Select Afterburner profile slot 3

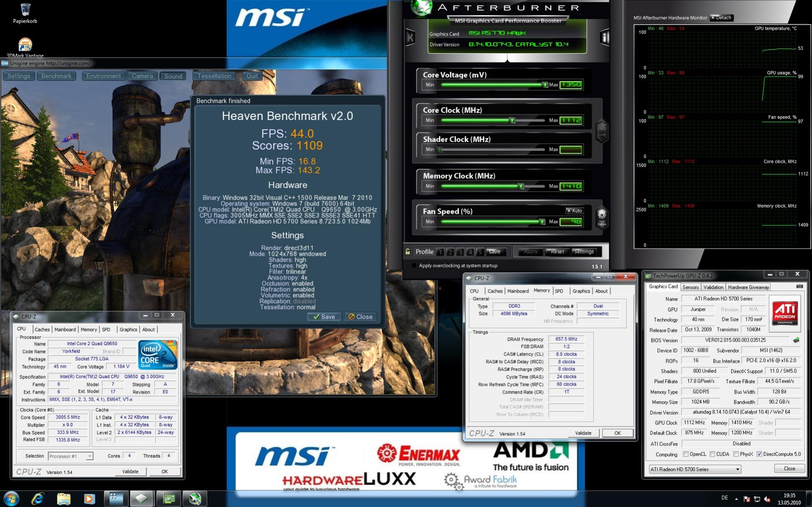pos(460,252)
